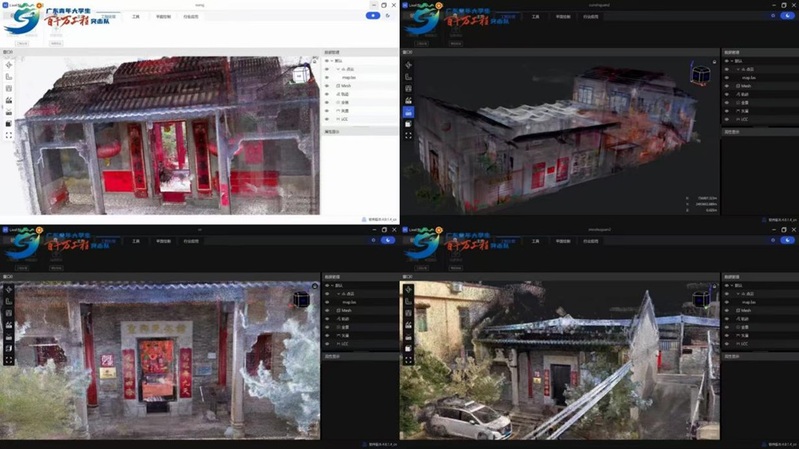This screenshot has height=449, width=799.
Task: Toggle the moon theme switch in long-building window
Action: tap(787, 16)
